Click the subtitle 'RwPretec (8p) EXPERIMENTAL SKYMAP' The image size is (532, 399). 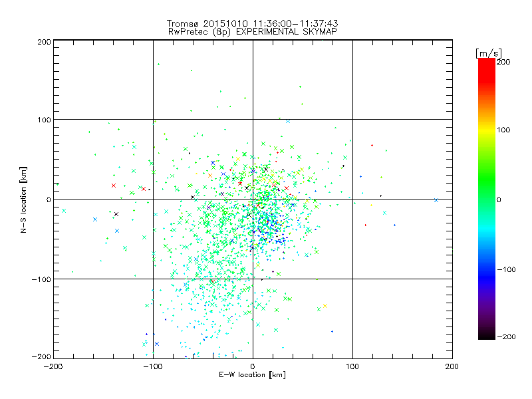[x=253, y=32]
